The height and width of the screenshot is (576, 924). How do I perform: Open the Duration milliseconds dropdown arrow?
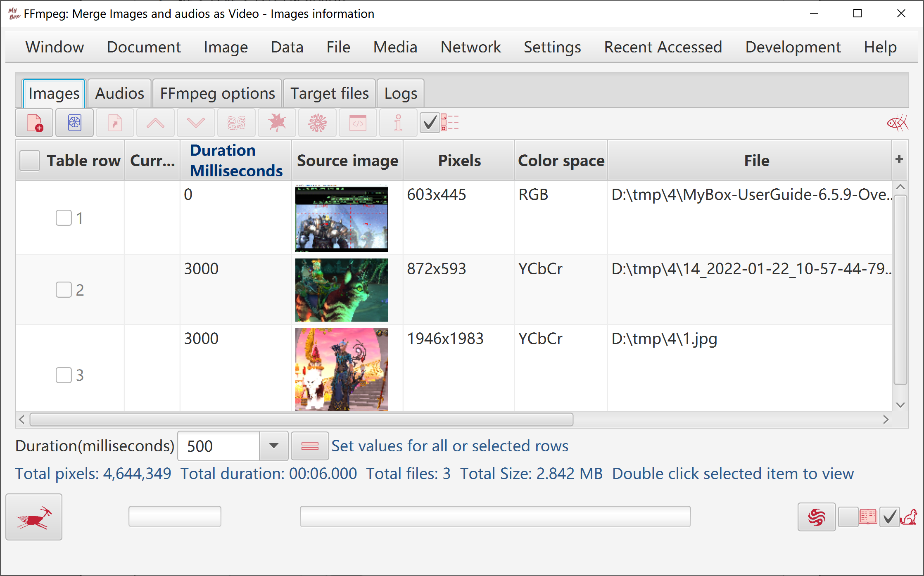click(273, 446)
